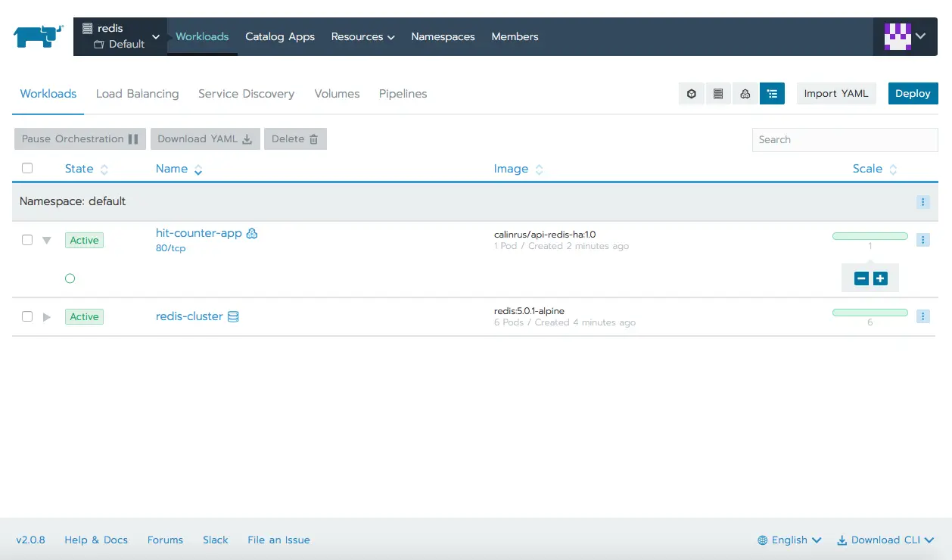Open the redis-cluster workload link
Screen dimensions: 952x560
189,316
